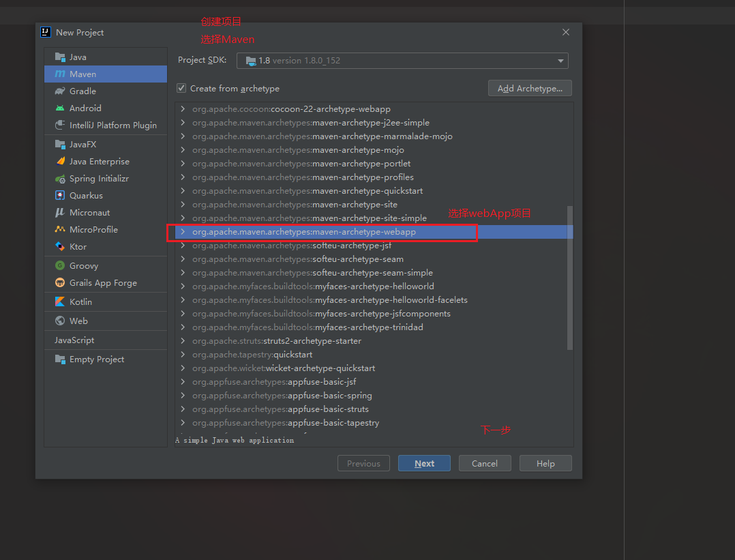
Task: Click the disabled Previous button
Action: click(363, 463)
